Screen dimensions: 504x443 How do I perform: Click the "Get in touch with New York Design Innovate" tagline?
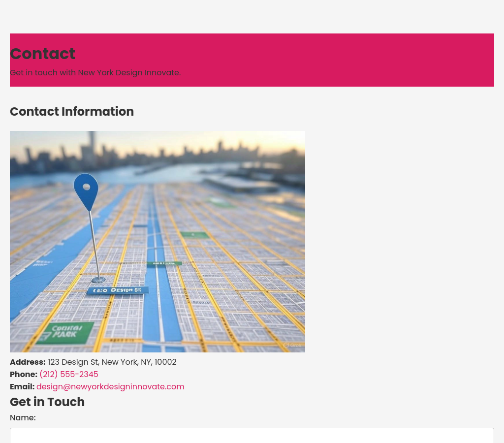coord(95,73)
